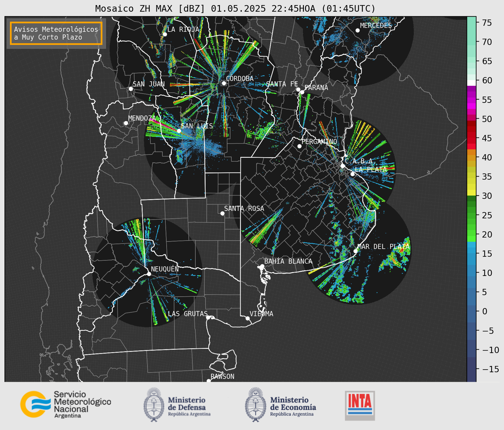Click the NEUQUÉN label text
The height and width of the screenshot is (430, 504).
point(165,269)
